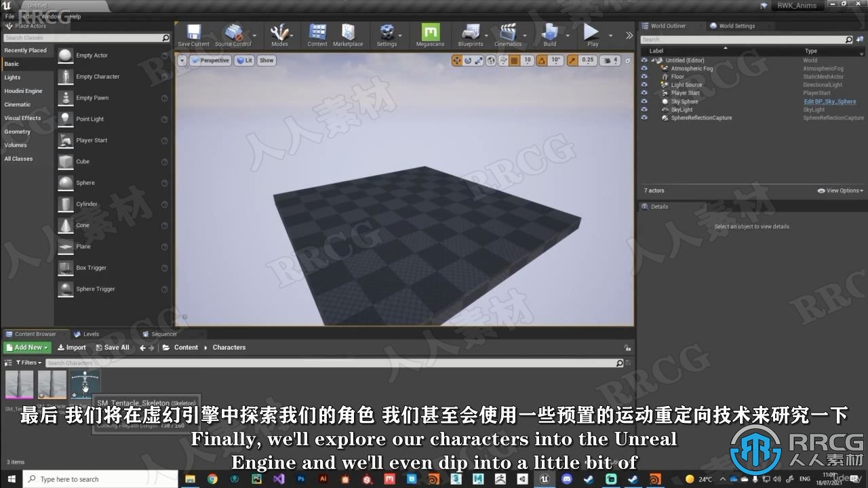868x488 pixels.
Task: Click the Add New button
Action: pos(27,348)
